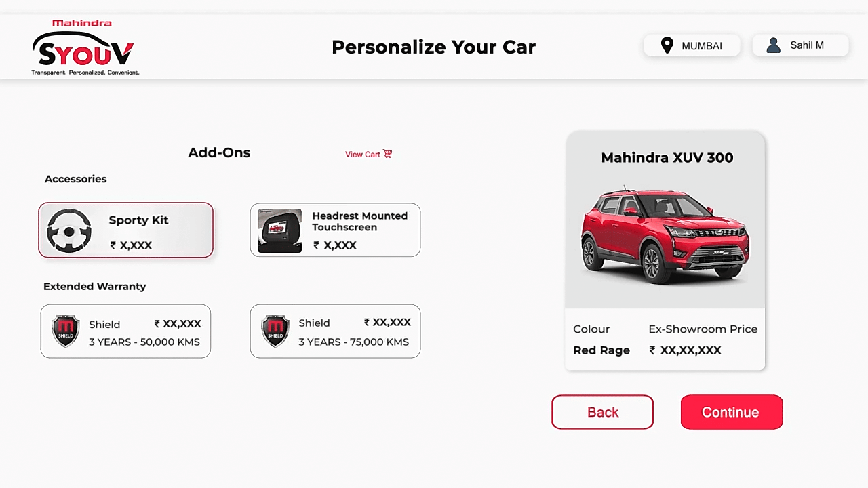Click the Red Rage colour label
Viewport: 868px width, 488px height.
601,350
